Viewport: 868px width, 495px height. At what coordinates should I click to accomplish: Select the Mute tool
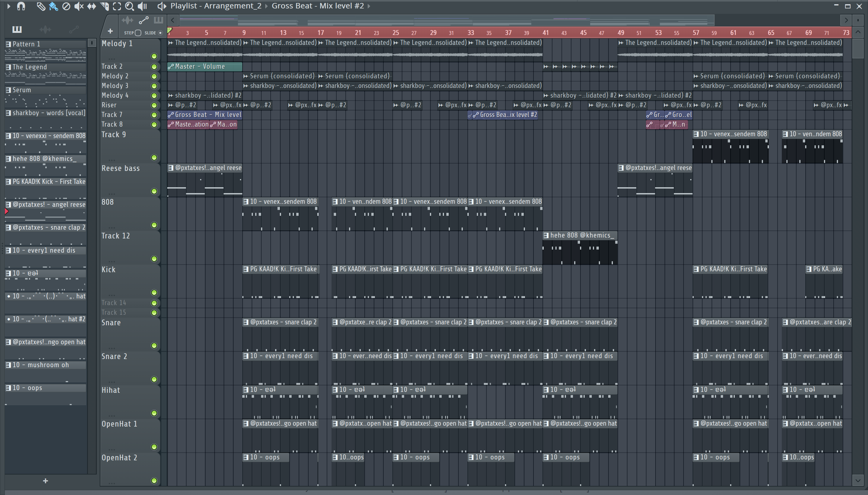pos(79,6)
